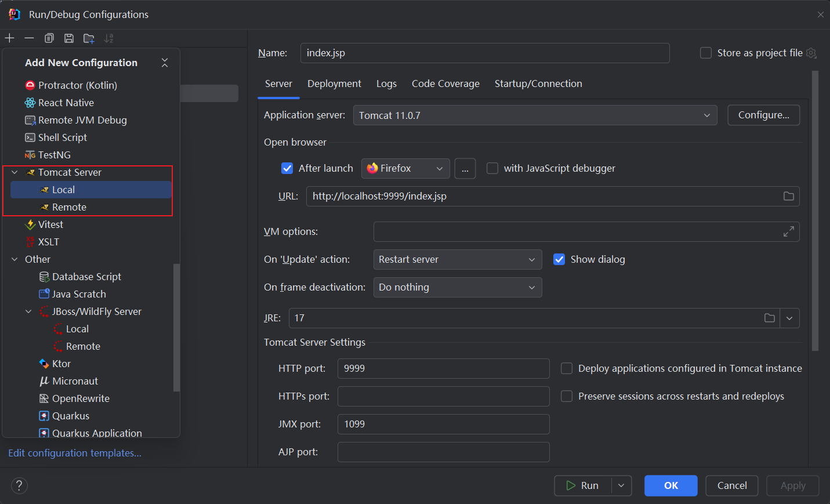Open Store as project file settings gear
Screen dimensions: 830x504
[x=811, y=53]
